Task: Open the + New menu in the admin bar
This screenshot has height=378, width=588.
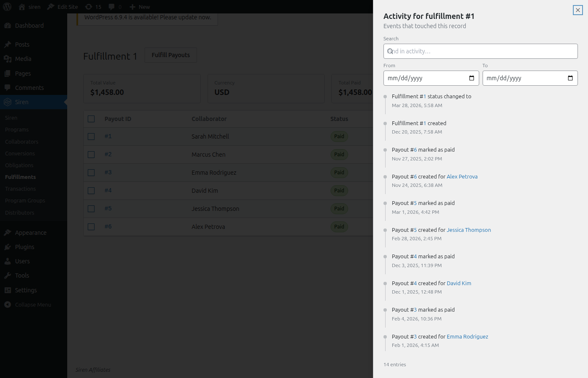Action: (139, 6)
